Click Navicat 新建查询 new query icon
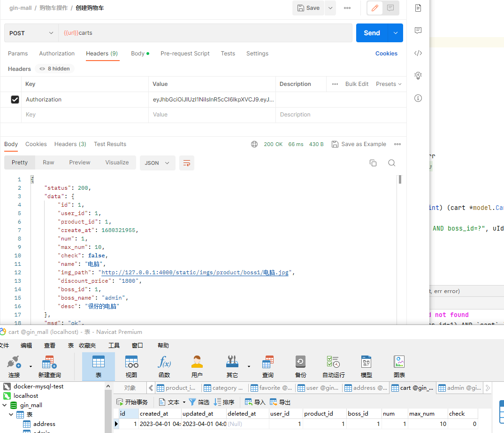 49,366
